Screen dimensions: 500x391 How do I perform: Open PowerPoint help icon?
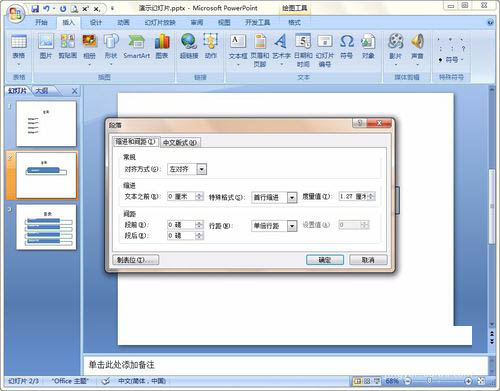(x=490, y=22)
